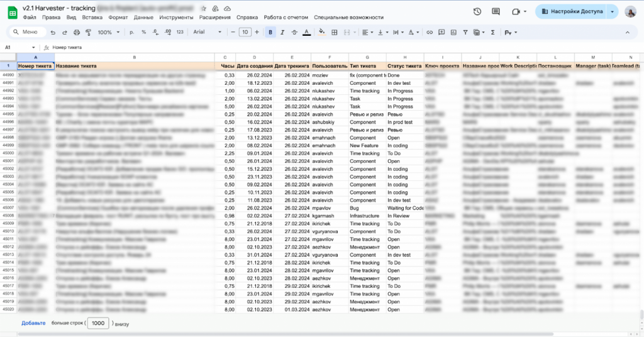Toggle italic formatting button
Screen dimensions: 644x337
[x=282, y=32]
